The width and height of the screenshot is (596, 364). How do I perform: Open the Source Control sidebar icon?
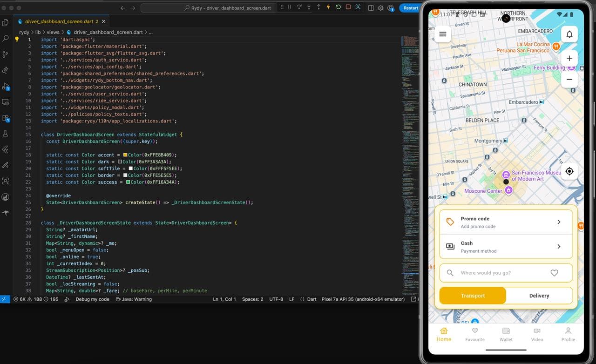[6, 54]
